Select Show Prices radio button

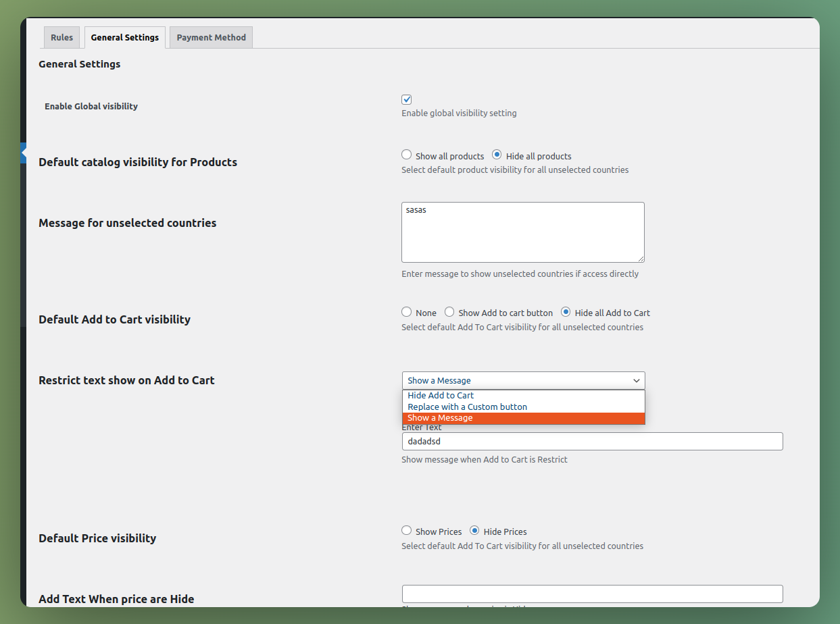tap(407, 531)
